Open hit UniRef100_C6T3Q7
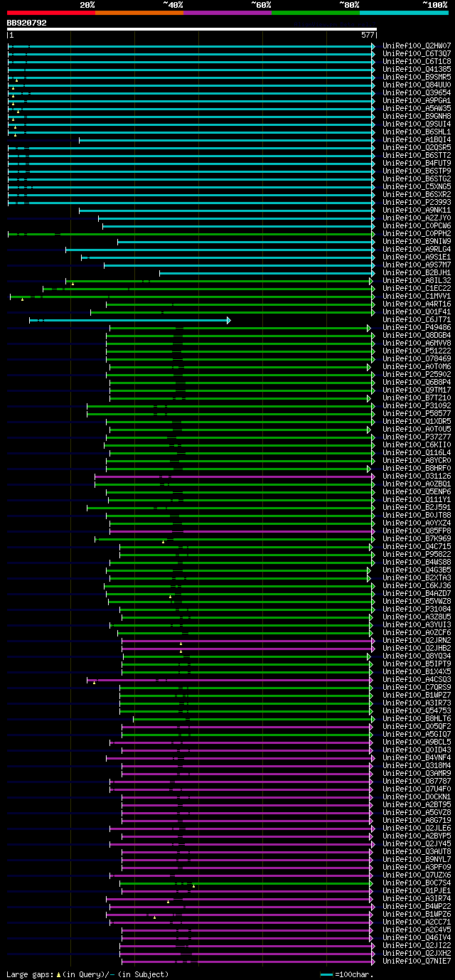This screenshot has height=980, width=455. (x=417, y=53)
